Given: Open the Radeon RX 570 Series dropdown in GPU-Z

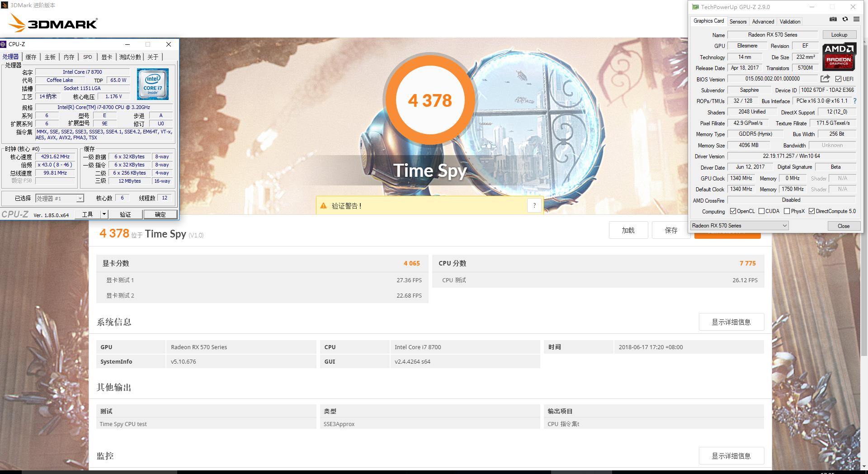Looking at the screenshot, I should tap(739, 226).
